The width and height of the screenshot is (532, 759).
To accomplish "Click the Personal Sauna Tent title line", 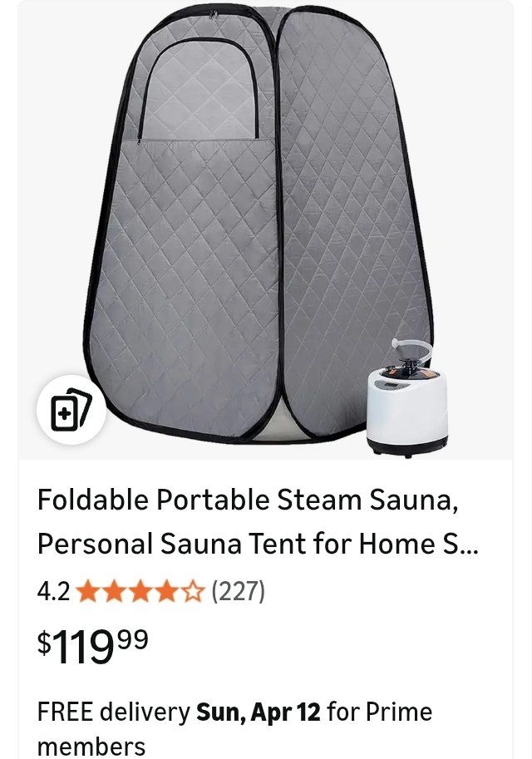I will click(258, 544).
